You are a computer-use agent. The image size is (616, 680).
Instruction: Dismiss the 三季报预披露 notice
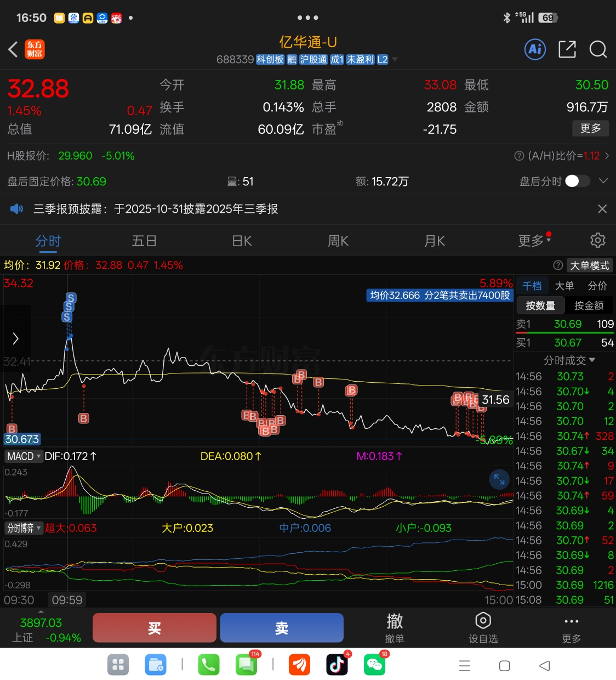pos(602,208)
